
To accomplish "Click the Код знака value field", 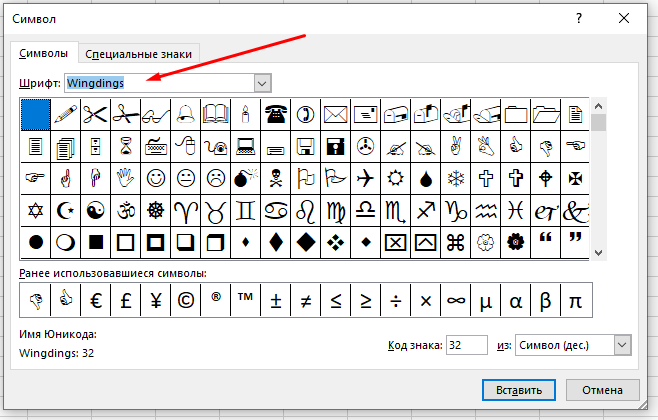I will coord(467,345).
